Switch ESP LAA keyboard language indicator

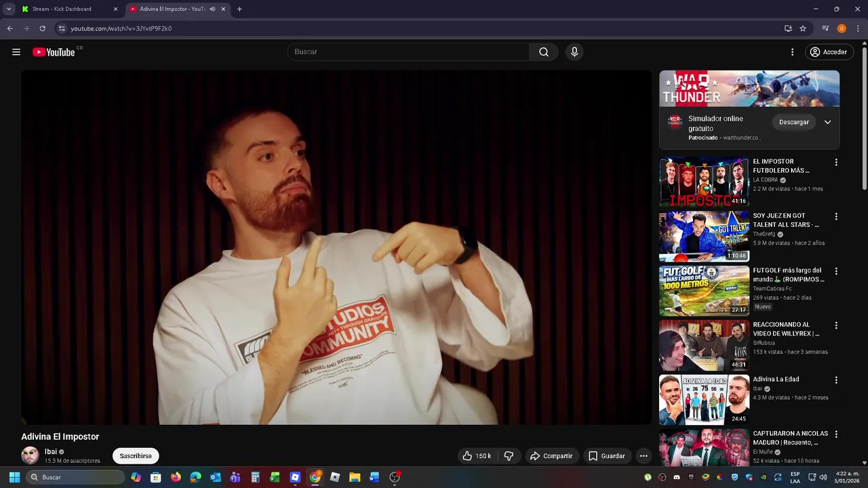click(795, 477)
